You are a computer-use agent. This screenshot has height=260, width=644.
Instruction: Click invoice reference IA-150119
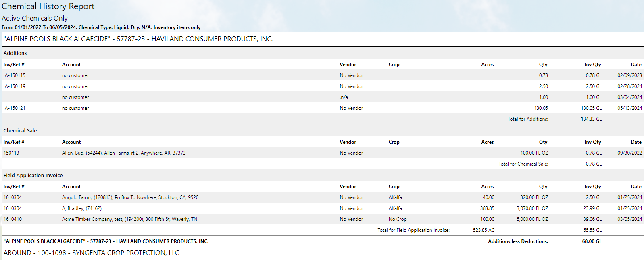click(15, 86)
